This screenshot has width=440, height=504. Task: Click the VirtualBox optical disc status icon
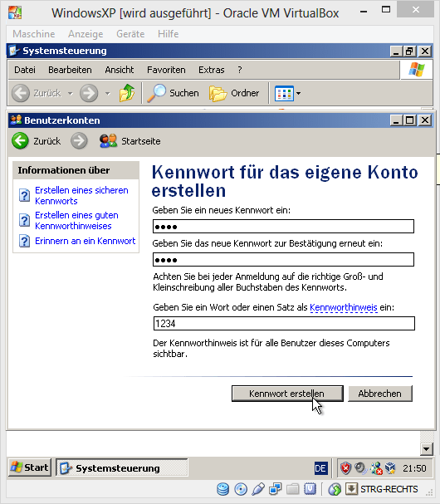(241, 489)
